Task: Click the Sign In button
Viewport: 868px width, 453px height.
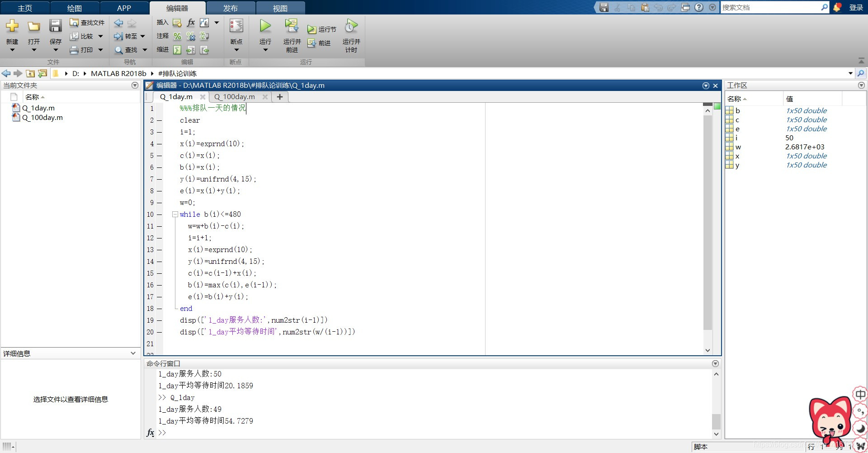Action: coord(856,7)
